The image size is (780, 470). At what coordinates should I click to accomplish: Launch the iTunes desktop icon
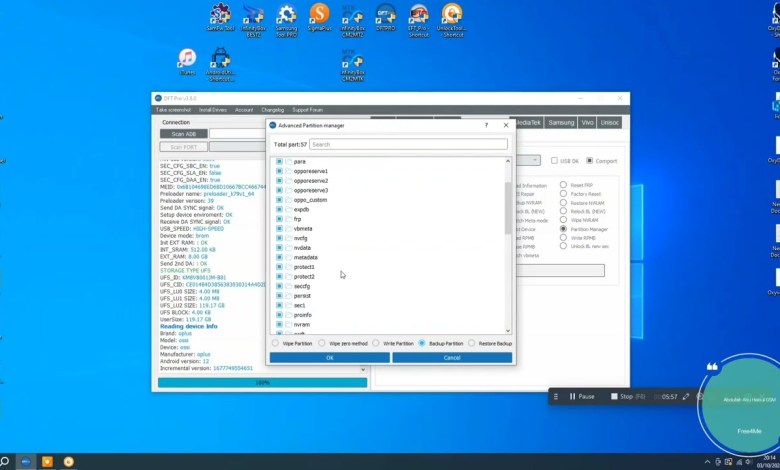(187, 61)
